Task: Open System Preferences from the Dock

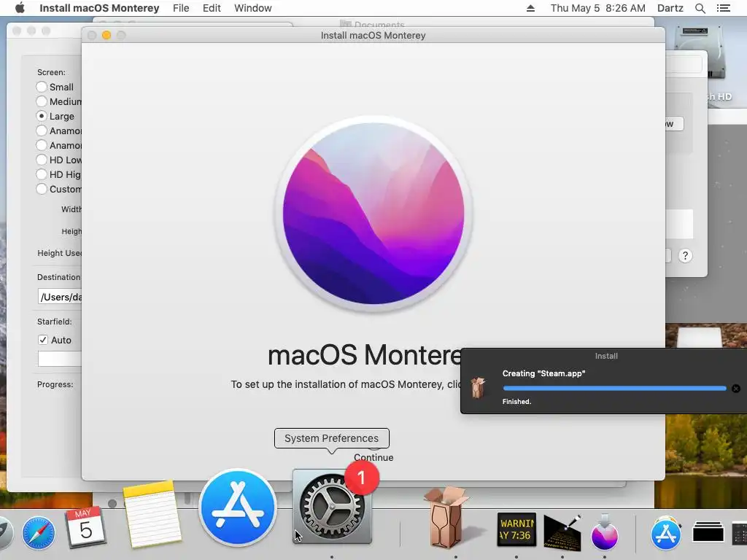Action: point(332,507)
